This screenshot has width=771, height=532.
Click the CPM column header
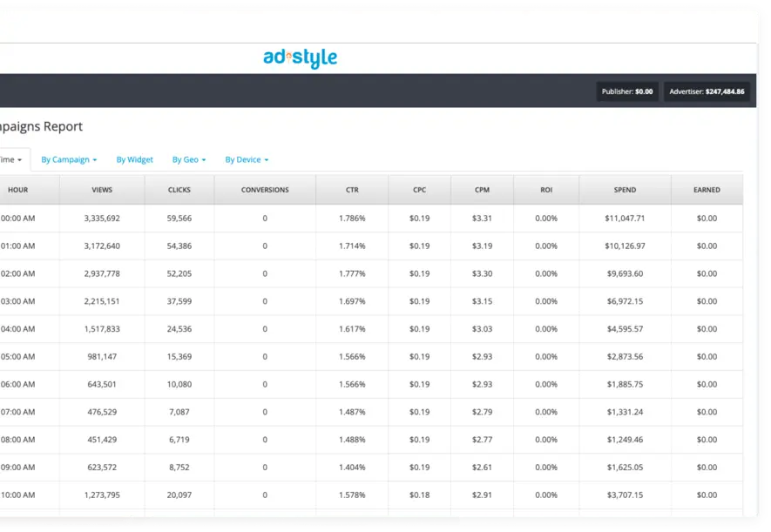(482, 190)
